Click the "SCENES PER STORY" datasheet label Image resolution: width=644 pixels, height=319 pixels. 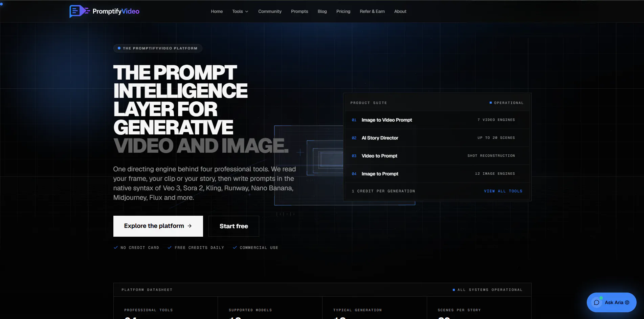click(x=459, y=310)
